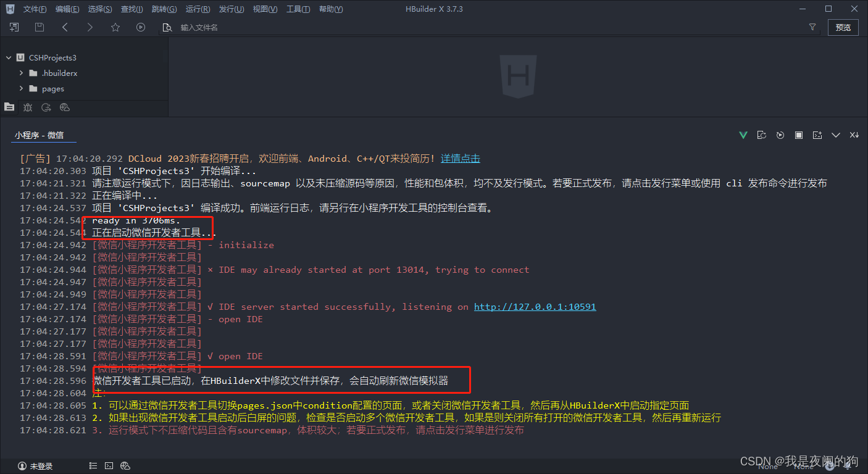The width and height of the screenshot is (868, 474).
Task: Open the http://127.0.0.1:10591 link
Action: click(535, 307)
